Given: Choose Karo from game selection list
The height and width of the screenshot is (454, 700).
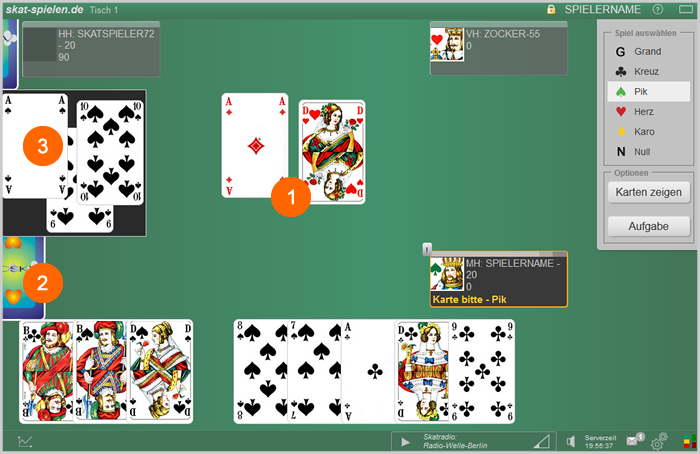Looking at the screenshot, I should pyautogui.click(x=647, y=132).
